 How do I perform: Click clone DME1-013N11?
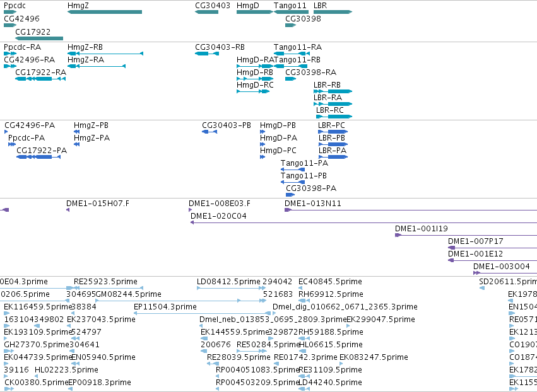(313, 204)
